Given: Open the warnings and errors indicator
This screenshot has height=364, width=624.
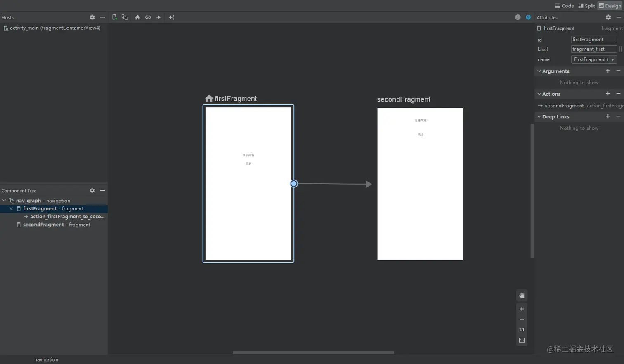Looking at the screenshot, I should click(518, 17).
